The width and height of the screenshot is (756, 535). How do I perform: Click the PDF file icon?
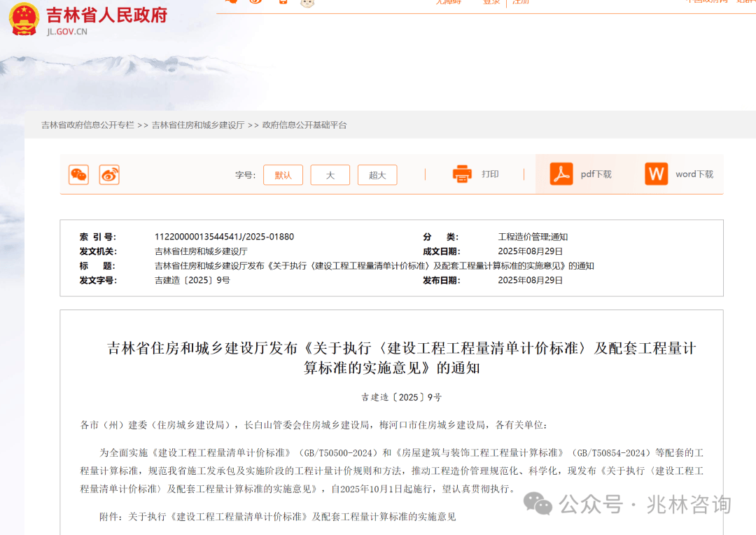pos(561,174)
